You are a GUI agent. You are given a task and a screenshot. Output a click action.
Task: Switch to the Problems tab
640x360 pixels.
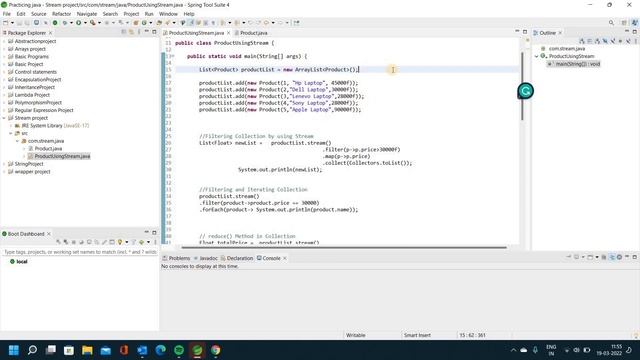point(176,258)
